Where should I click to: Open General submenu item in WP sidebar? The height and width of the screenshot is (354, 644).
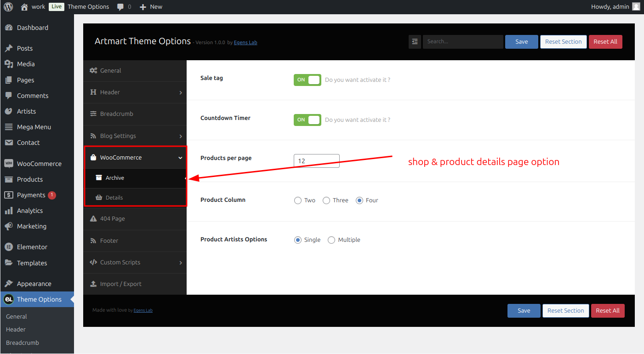tap(17, 316)
